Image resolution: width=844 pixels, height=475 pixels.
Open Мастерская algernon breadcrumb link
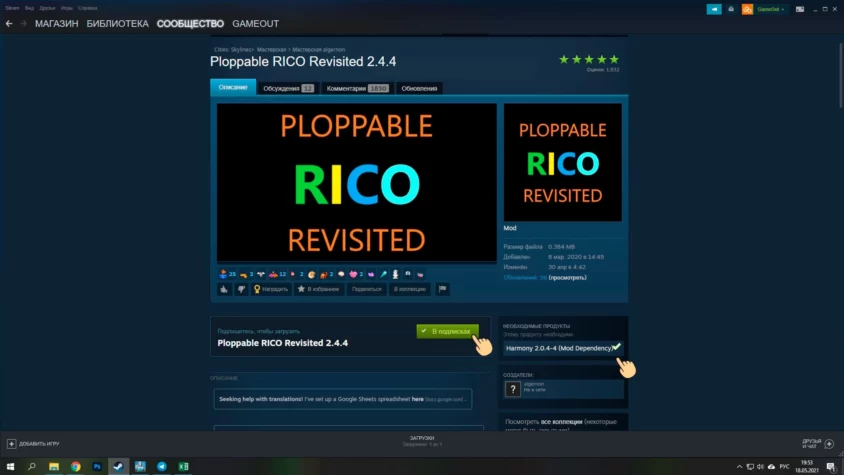(x=319, y=50)
